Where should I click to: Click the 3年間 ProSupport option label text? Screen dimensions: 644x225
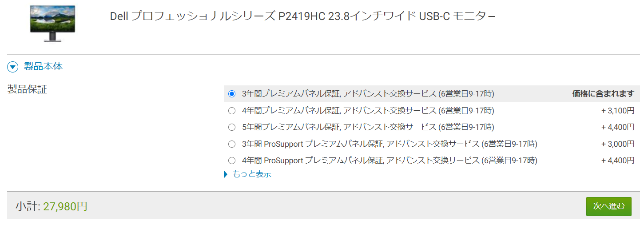point(390,144)
